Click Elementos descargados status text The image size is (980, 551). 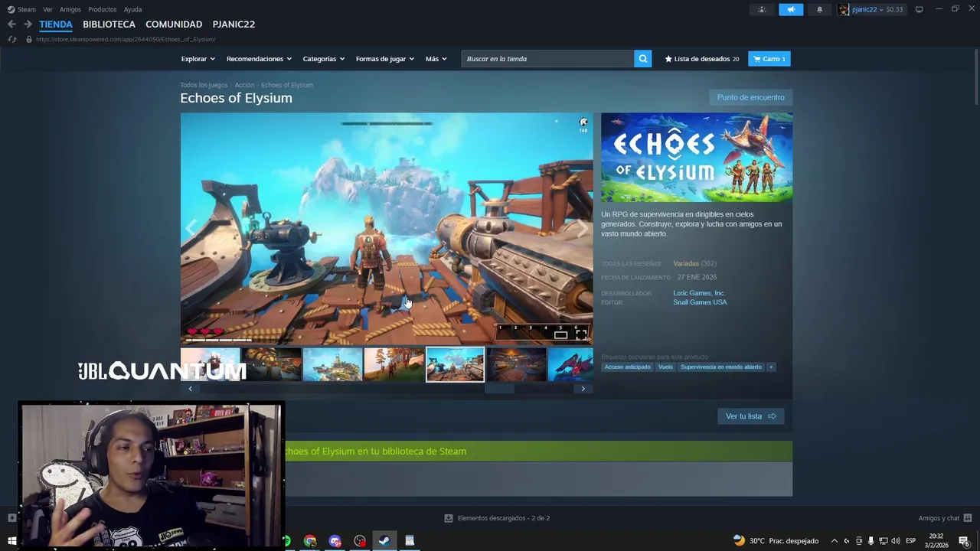tap(504, 518)
